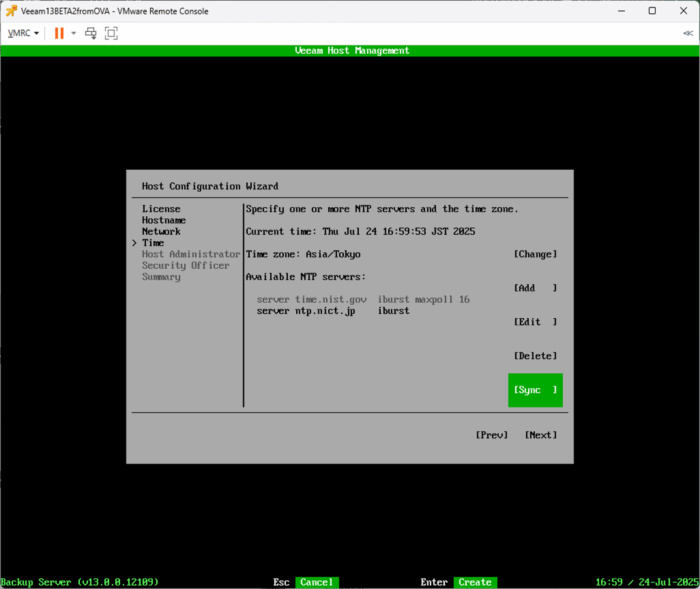Click the Delete NTP server button

point(535,356)
